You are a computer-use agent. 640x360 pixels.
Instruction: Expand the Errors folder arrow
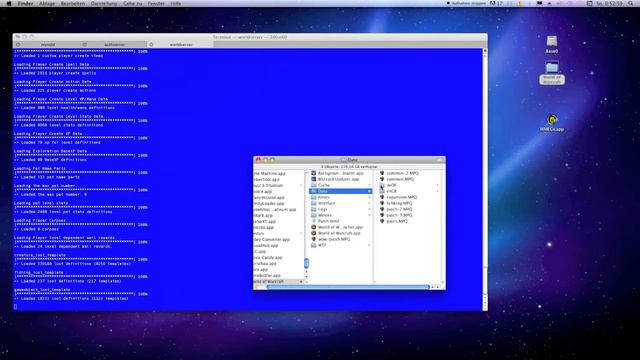click(x=369, y=197)
